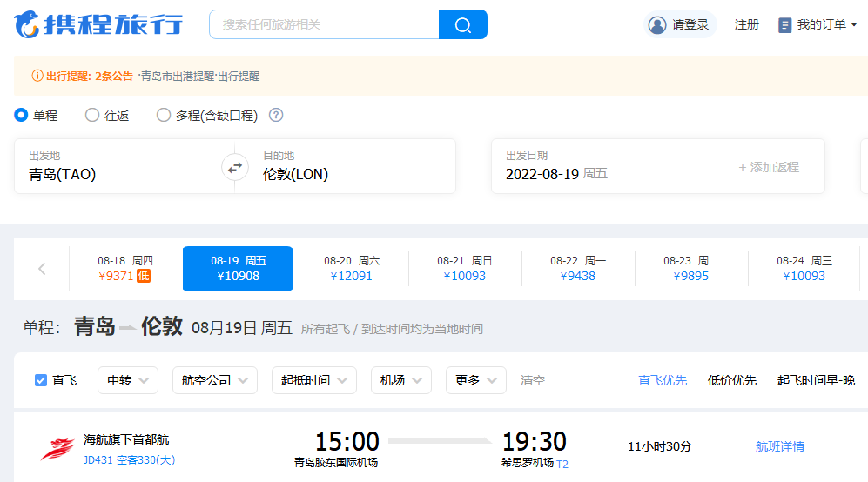
Task: Sort by 低价优先
Action: [732, 380]
